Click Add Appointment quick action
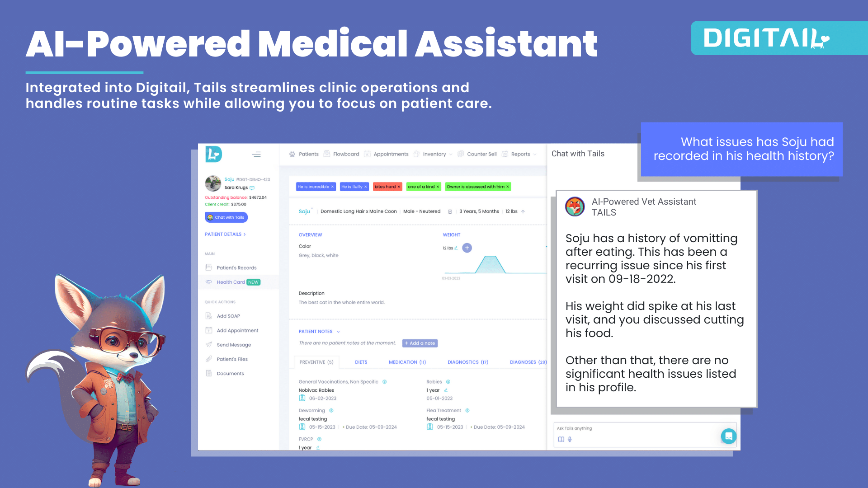This screenshot has height=488, width=868. click(238, 330)
